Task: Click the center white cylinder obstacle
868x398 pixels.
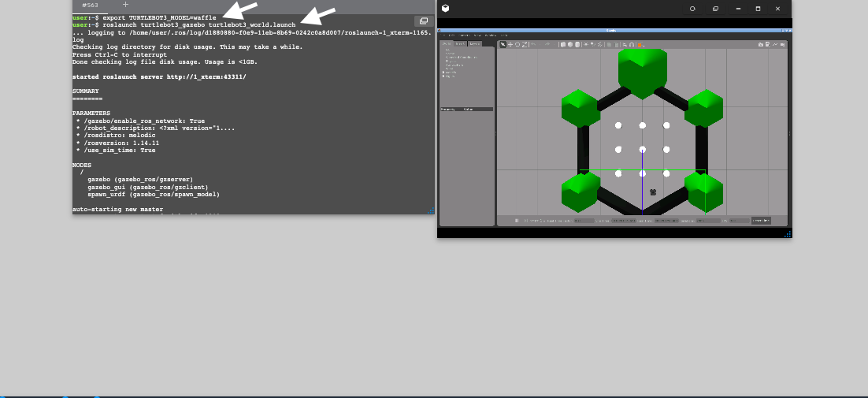Action: coord(642,150)
